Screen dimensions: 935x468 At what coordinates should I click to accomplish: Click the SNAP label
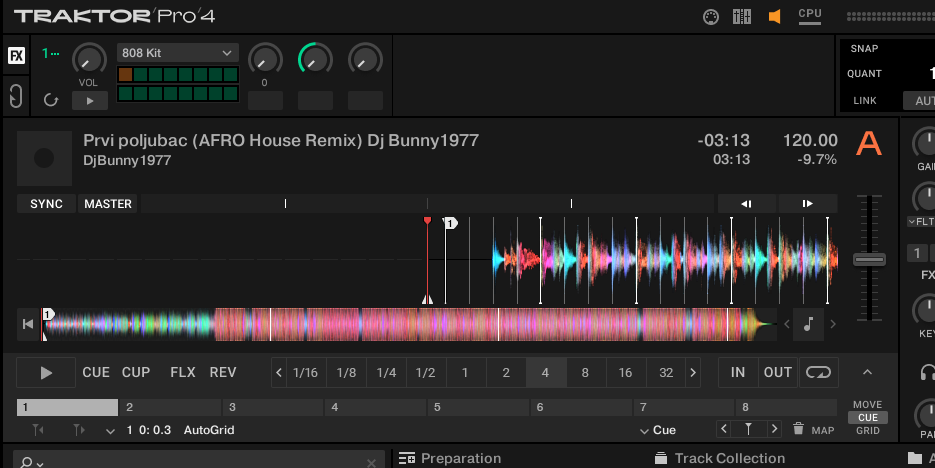tap(864, 49)
